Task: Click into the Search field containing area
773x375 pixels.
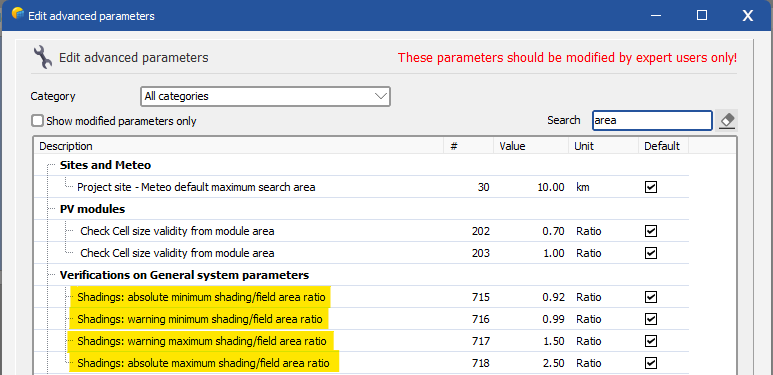Action: (652, 120)
